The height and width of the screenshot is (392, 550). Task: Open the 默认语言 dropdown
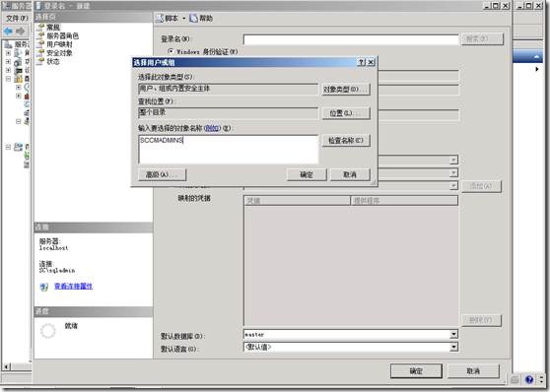453,347
